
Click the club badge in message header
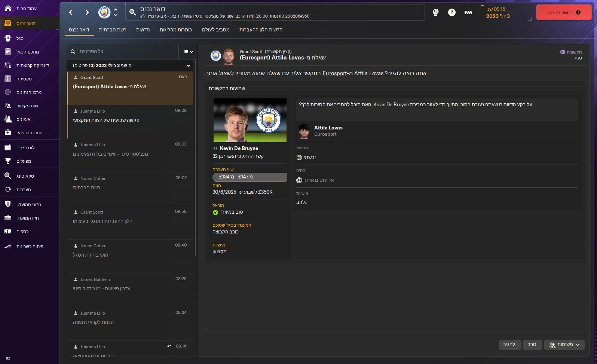(x=216, y=56)
